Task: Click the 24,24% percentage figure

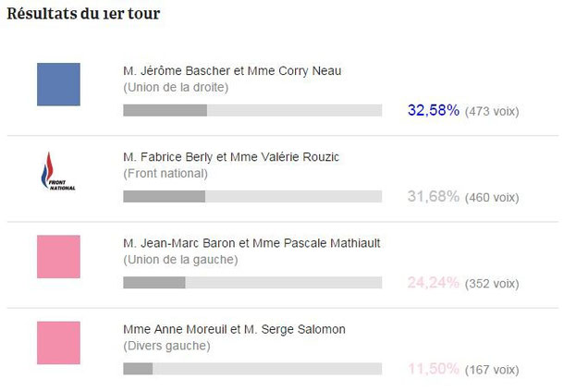Action: pyautogui.click(x=434, y=283)
